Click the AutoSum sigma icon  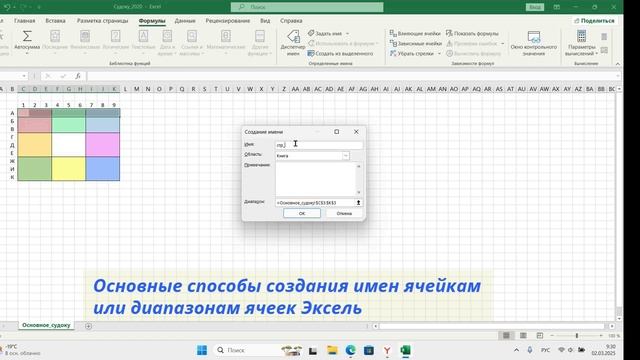coord(27,36)
